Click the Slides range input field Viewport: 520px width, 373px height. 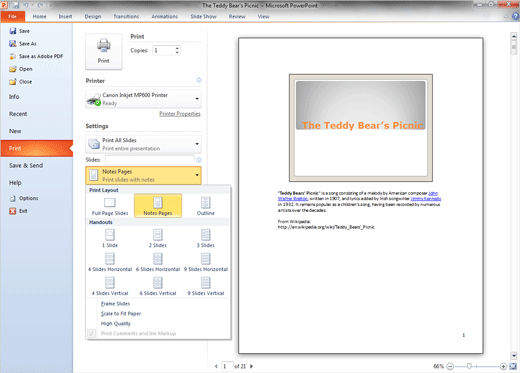(x=150, y=160)
